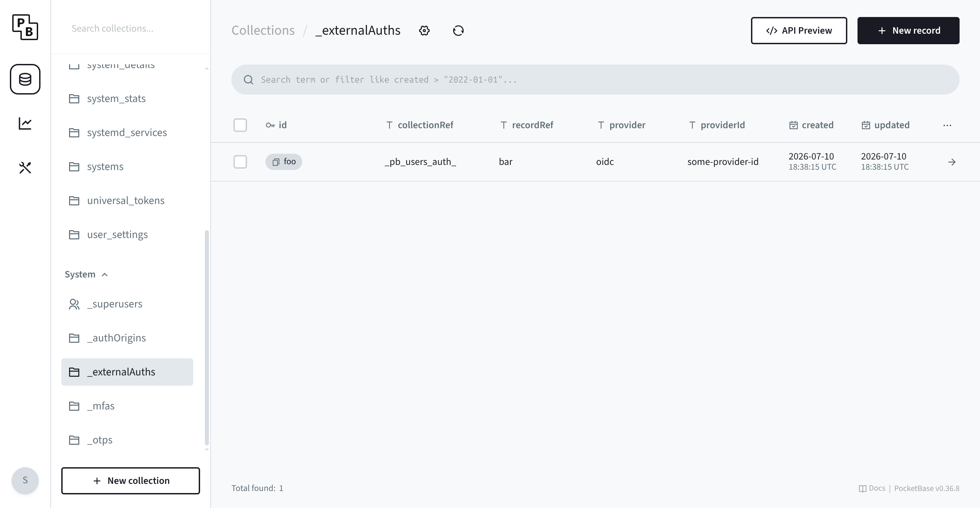Viewport: 980px width, 508px height.
Task: Sort by the updated column
Action: pos(885,125)
